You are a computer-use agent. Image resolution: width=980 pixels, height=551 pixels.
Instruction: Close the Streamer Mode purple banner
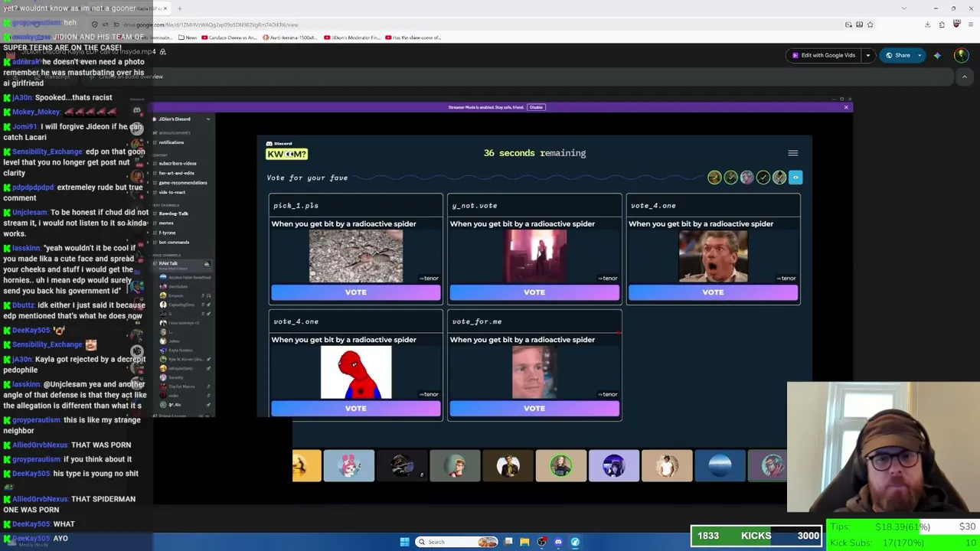846,107
